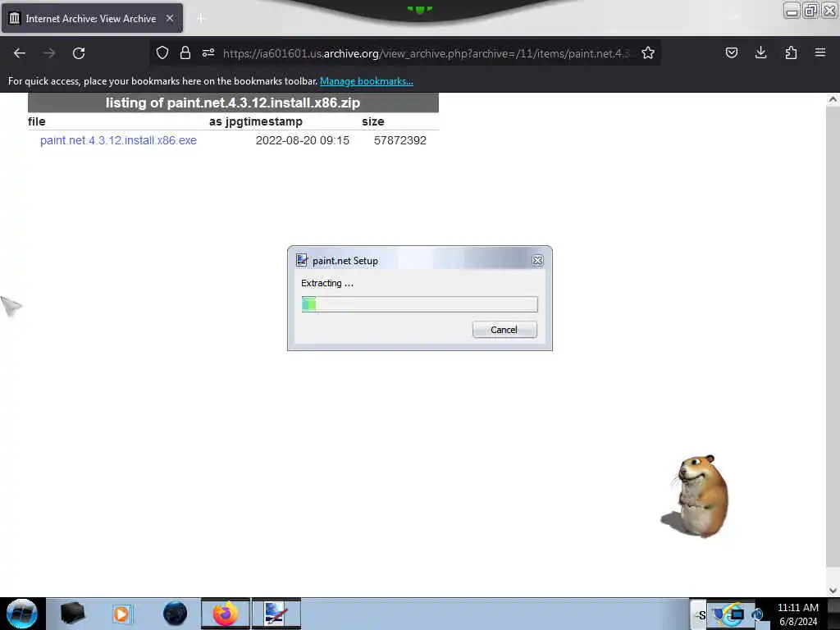Close the paint.net Setup dialog

tap(538, 260)
